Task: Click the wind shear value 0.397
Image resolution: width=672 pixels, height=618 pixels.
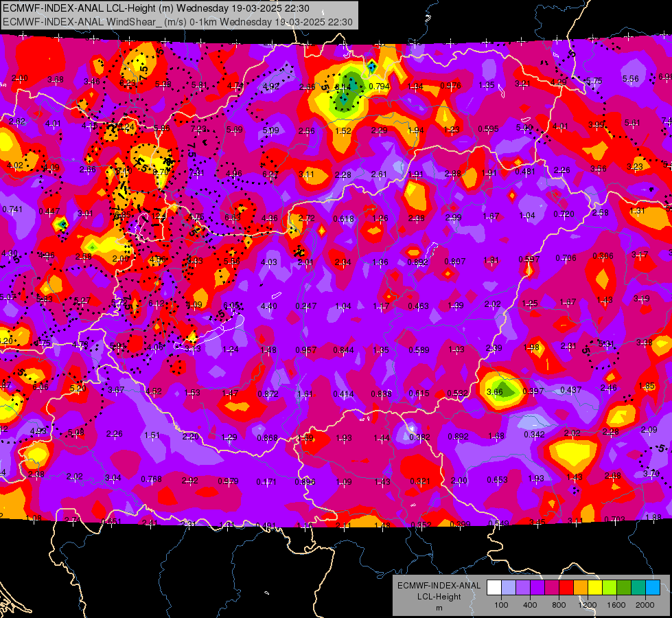Action: (533, 391)
